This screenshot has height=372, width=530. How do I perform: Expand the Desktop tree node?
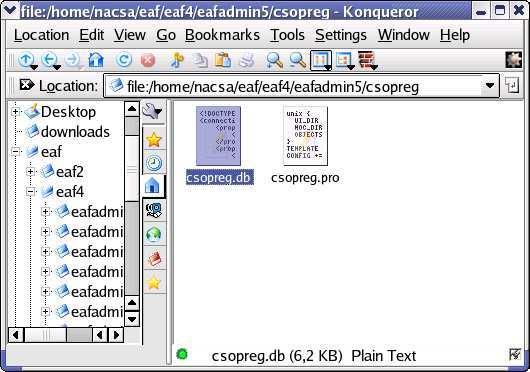pyautogui.click(x=16, y=111)
